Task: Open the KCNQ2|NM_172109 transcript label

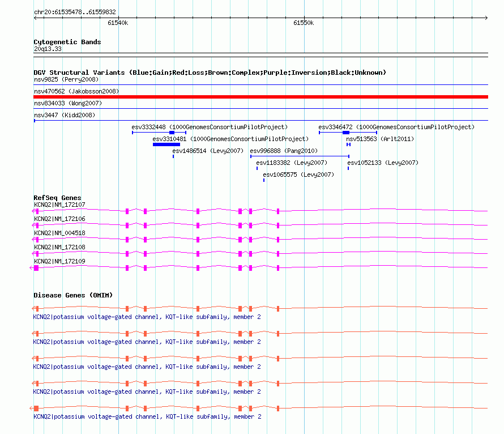Action: (x=59, y=261)
